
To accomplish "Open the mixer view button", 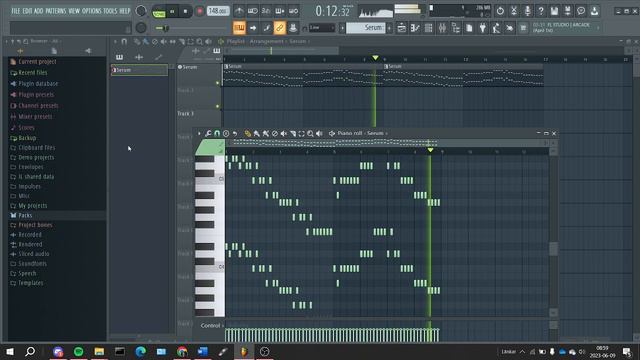I will 442,28.
